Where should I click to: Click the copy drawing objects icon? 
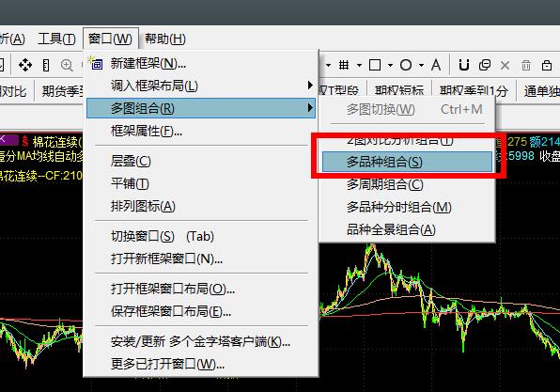point(485,65)
